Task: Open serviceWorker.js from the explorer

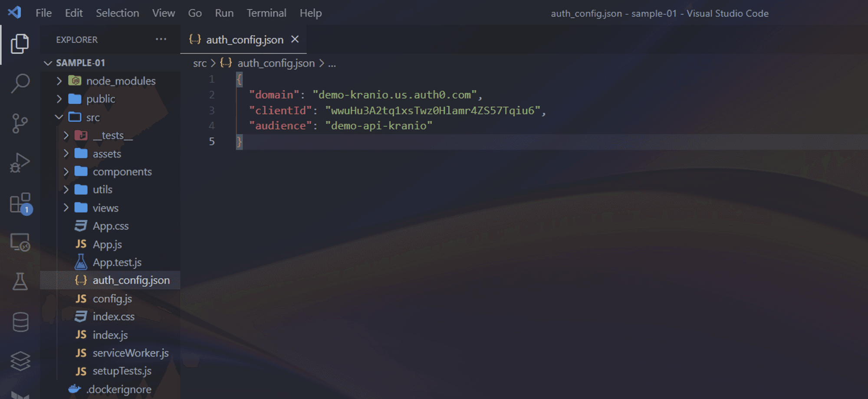Action: pyautogui.click(x=130, y=353)
